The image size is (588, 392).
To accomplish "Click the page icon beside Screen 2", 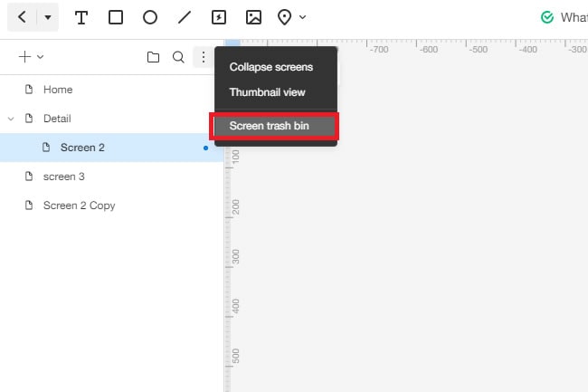I will coord(46,148).
